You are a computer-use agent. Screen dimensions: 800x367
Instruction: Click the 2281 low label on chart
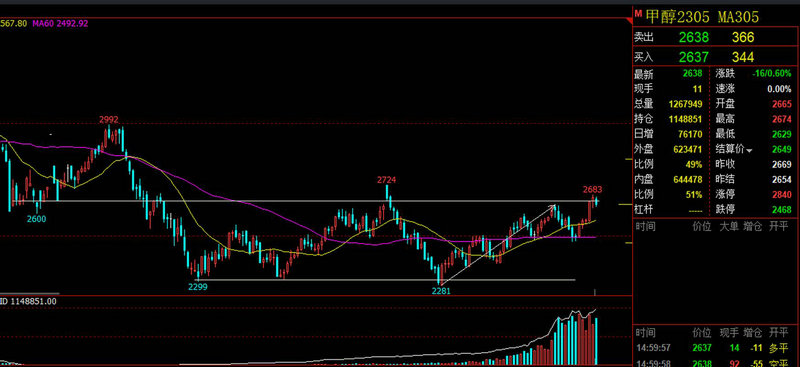[441, 290]
